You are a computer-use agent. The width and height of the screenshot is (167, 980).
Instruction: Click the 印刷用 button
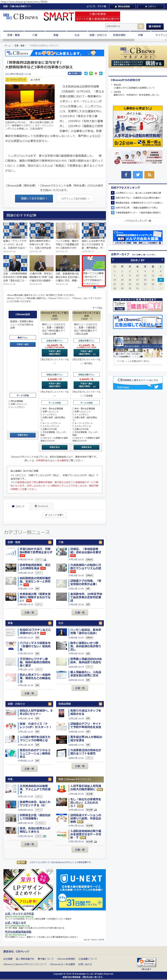35,79
